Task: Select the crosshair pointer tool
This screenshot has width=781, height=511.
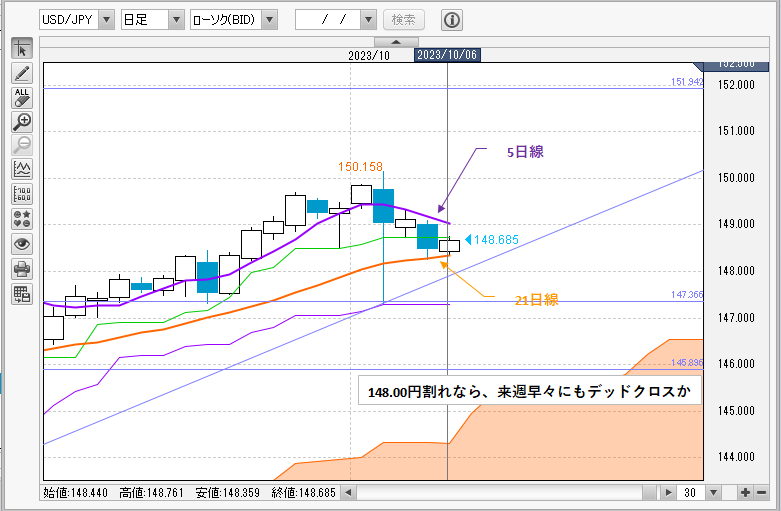Action: point(22,49)
